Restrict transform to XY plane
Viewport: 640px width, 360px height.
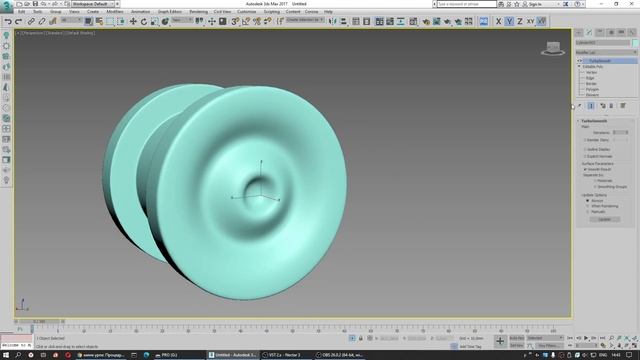[530, 21]
